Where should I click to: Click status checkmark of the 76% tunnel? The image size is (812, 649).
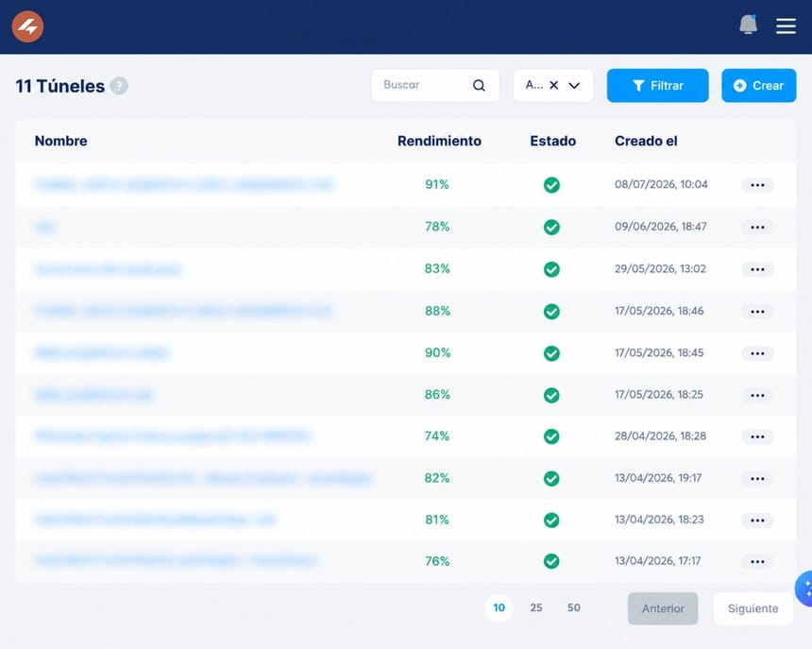551,561
